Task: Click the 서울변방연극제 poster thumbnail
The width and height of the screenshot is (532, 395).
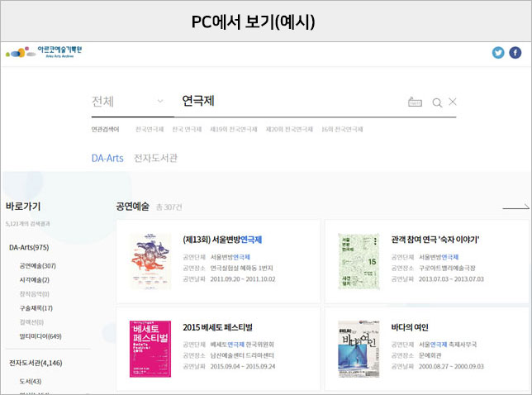Action: (150, 261)
